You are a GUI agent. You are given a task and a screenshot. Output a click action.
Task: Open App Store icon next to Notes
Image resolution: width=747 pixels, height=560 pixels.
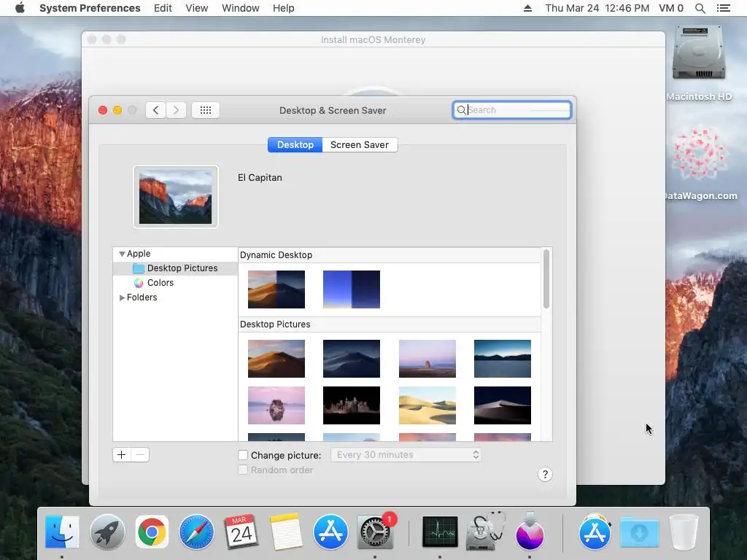pos(330,532)
